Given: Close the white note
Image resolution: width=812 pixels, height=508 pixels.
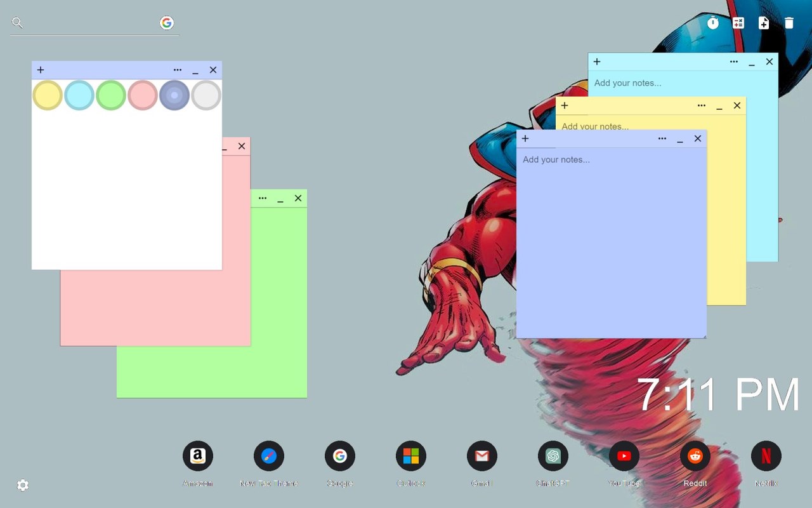Looking at the screenshot, I should [x=213, y=70].
